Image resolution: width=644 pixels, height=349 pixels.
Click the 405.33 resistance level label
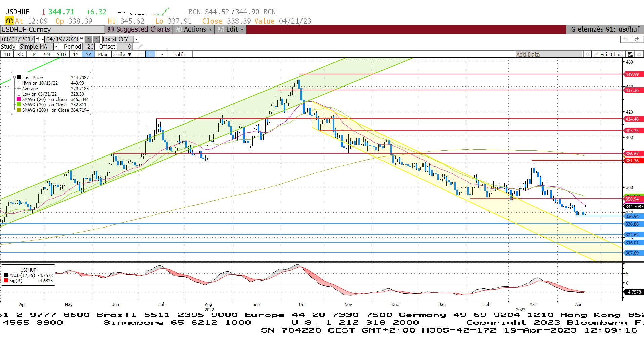tap(633, 131)
